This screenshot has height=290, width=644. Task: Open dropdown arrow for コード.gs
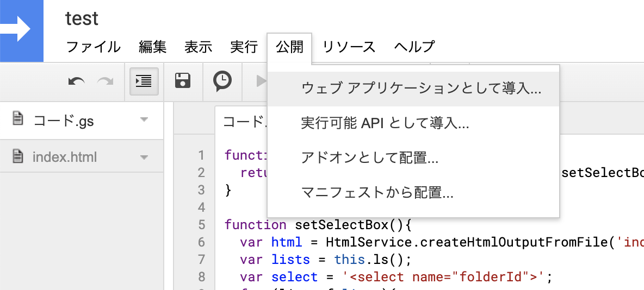coord(144,120)
